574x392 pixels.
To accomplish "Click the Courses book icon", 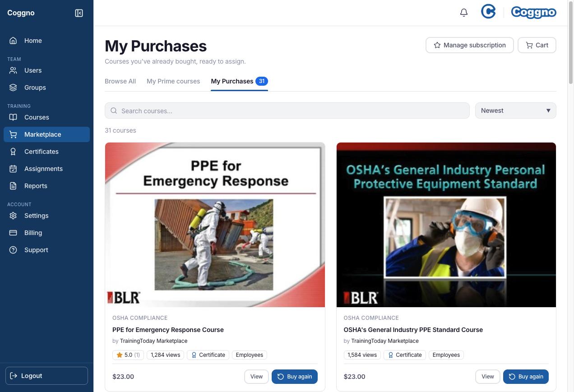I will coord(13,117).
